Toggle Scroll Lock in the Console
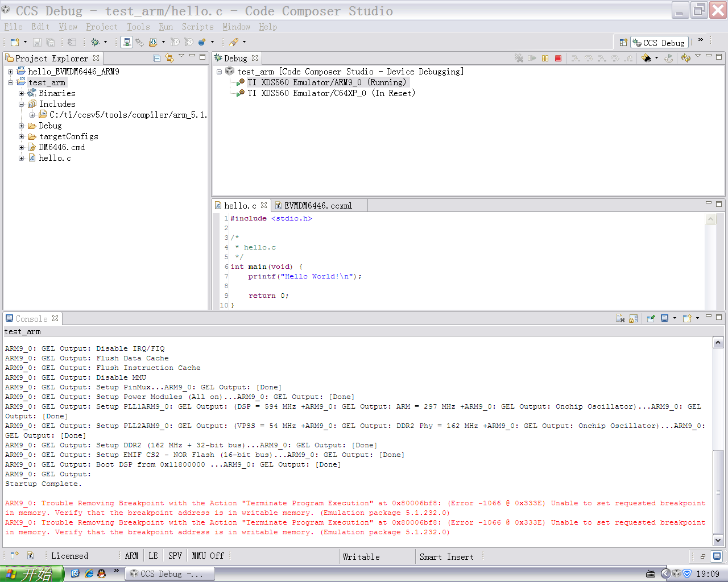Image resolution: width=728 pixels, height=582 pixels. coord(634,318)
